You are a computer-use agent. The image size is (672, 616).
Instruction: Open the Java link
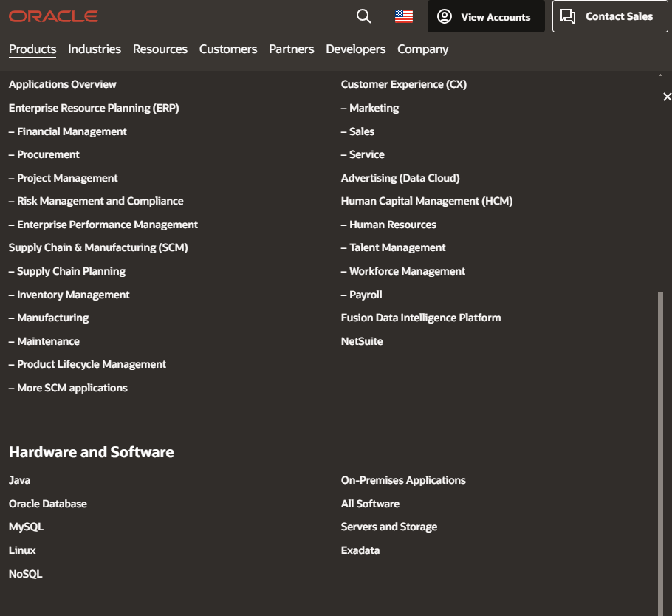(x=19, y=481)
